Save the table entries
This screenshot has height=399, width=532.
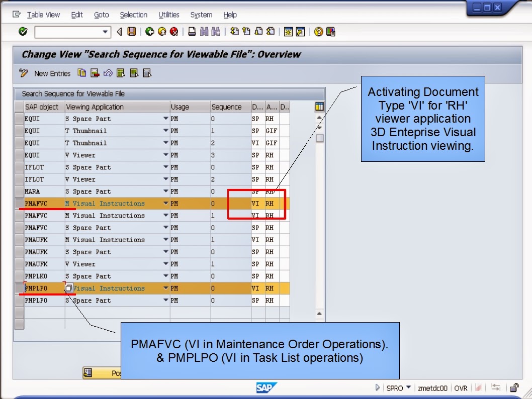131,32
